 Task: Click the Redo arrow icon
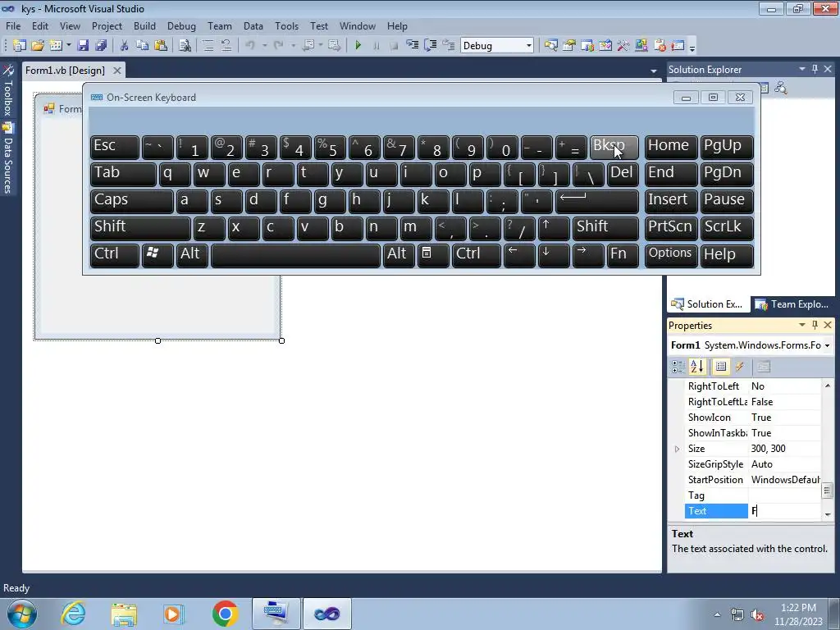[x=278, y=46]
